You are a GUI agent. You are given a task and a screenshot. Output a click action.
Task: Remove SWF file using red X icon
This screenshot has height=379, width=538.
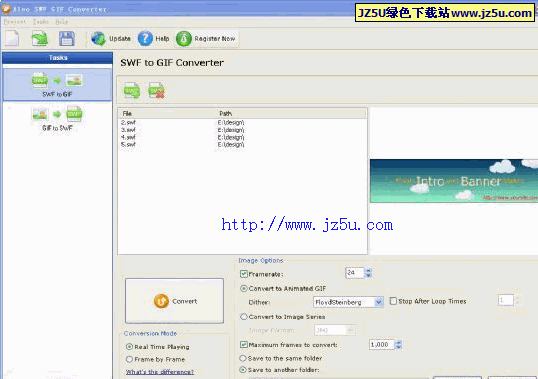(156, 91)
